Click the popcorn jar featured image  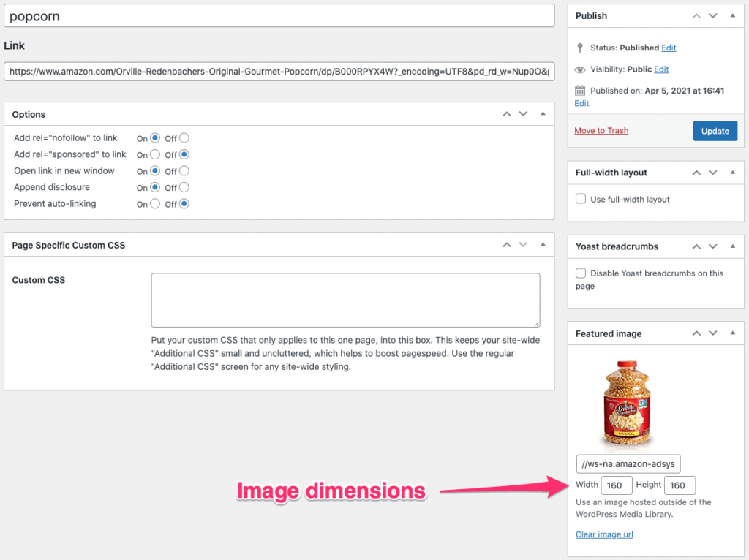pos(627,405)
